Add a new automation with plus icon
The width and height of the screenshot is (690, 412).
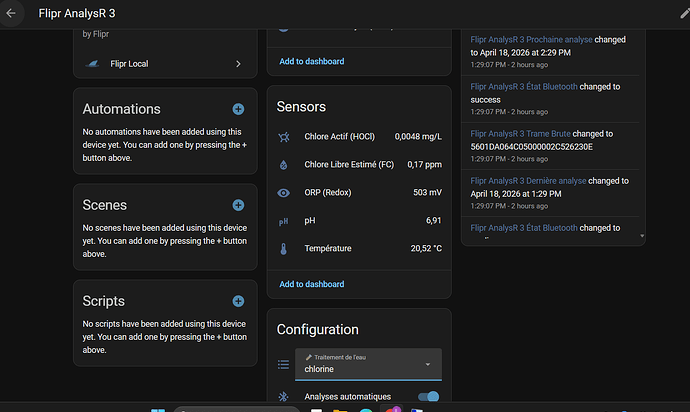238,109
